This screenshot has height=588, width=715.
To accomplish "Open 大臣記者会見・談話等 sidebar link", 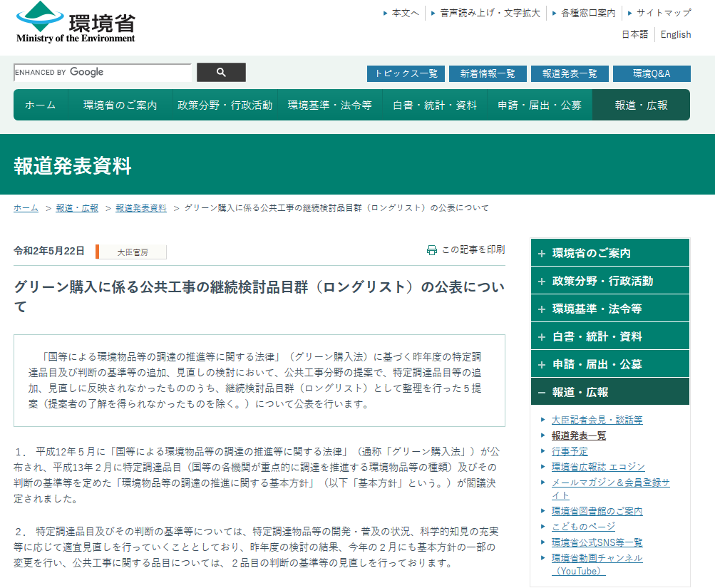I will (x=597, y=420).
